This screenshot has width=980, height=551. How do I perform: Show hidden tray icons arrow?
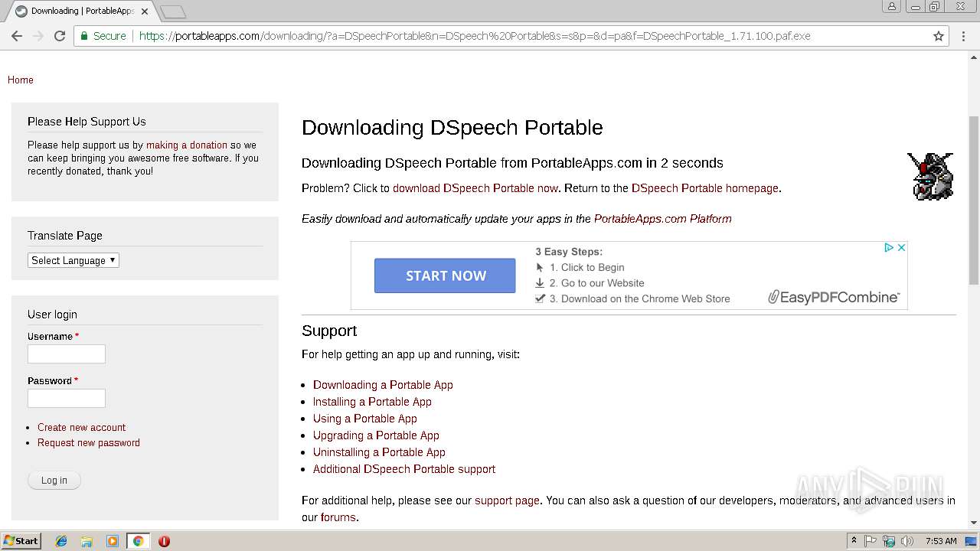tap(854, 541)
